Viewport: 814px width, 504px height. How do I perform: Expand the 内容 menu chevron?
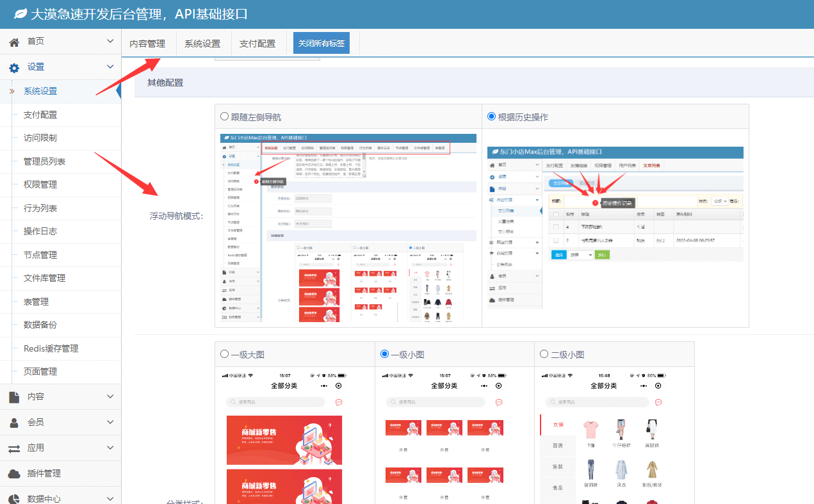tap(110, 397)
